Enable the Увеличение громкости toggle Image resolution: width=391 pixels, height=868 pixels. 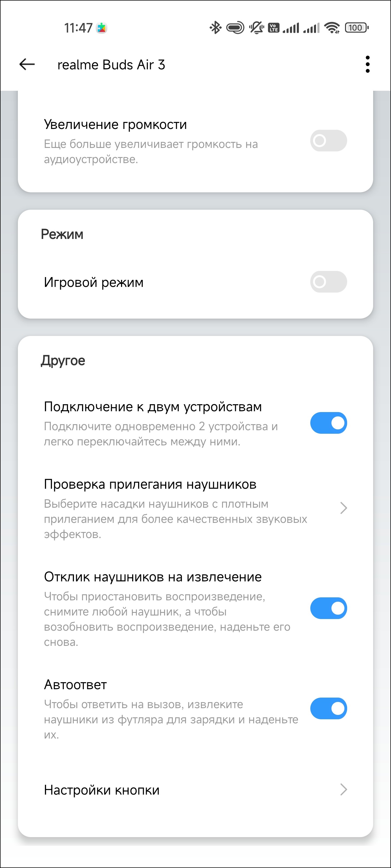[328, 141]
